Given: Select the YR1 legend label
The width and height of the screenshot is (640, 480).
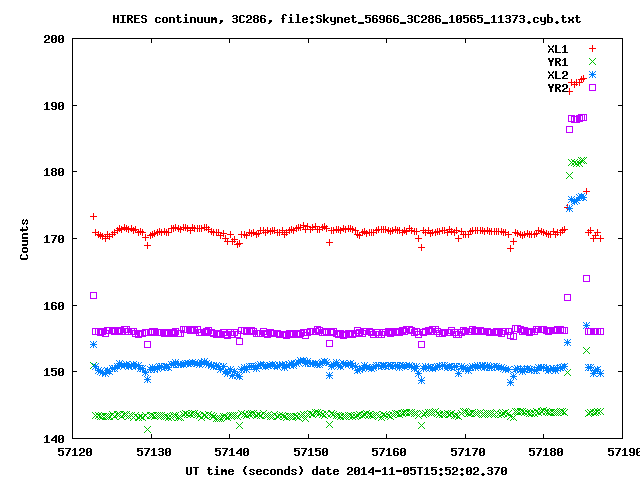Looking at the screenshot, I should click(558, 62).
